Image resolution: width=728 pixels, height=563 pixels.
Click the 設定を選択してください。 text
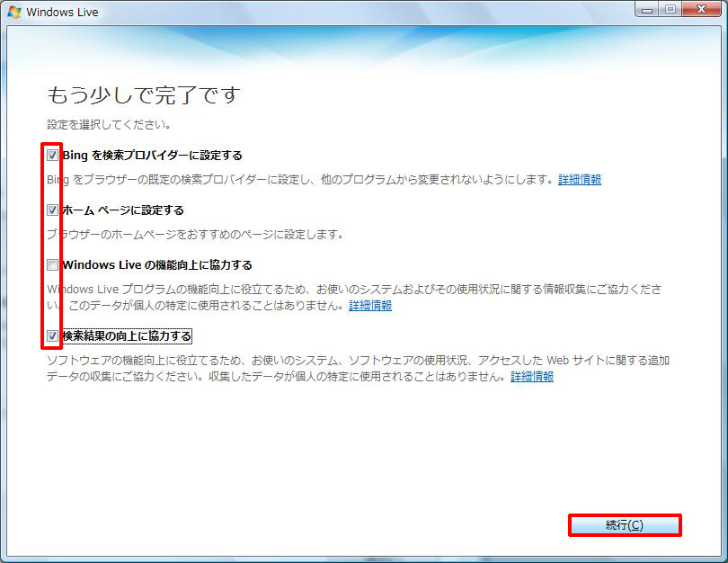(x=109, y=124)
